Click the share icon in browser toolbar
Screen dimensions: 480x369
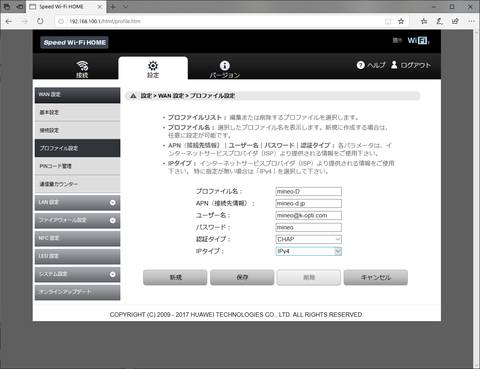455,21
